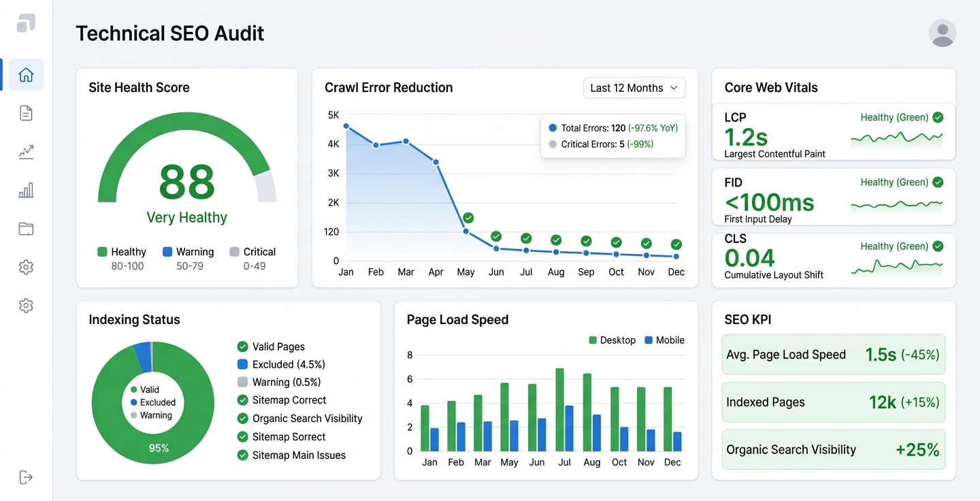The height and width of the screenshot is (501, 980).
Task: Click the Total Errors: 120 tooltip line
Action: pos(613,128)
